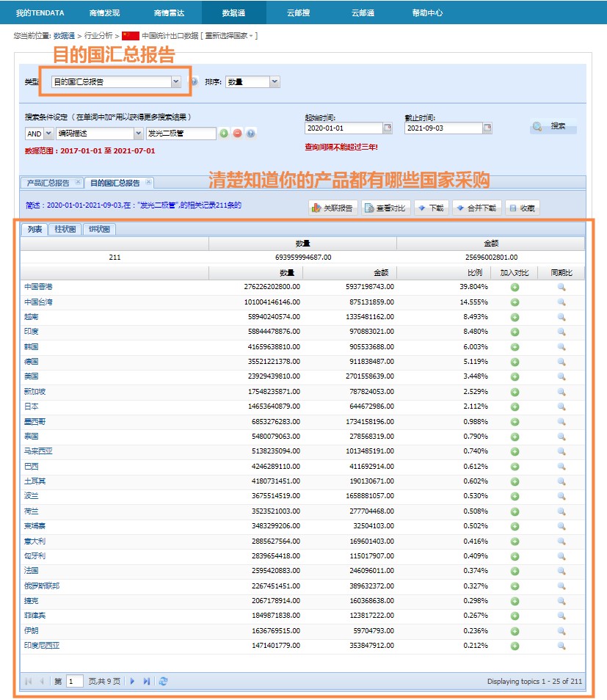Go to first page of results
The image size is (607, 700).
click(29, 681)
